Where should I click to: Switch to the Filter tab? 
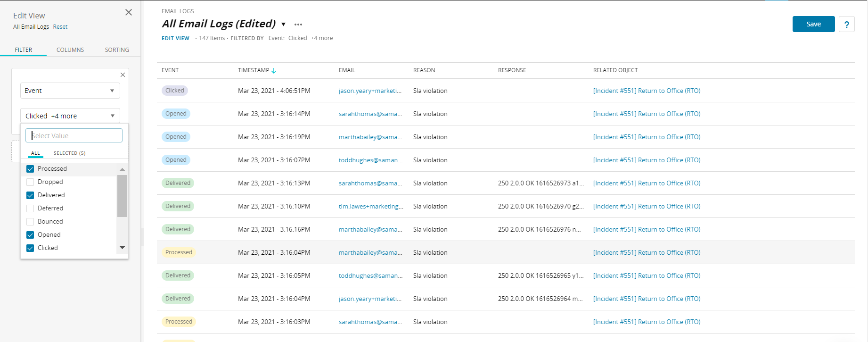coord(24,50)
